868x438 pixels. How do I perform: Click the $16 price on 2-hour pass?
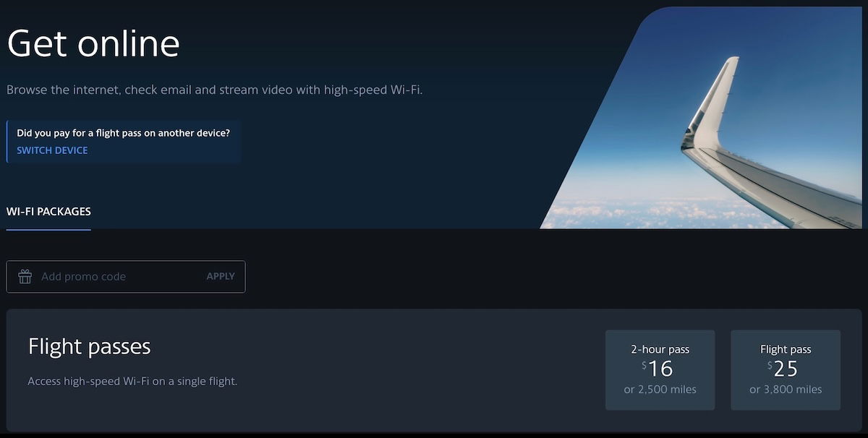[x=658, y=369]
